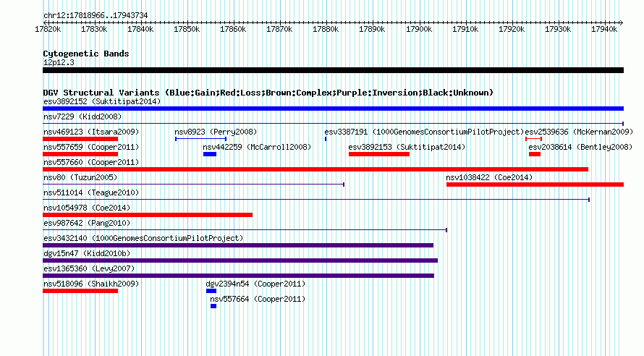Image resolution: width=644 pixels, height=356 pixels.
Task: Click the chr12:17818966..17943734 region label
Action: (96, 15)
